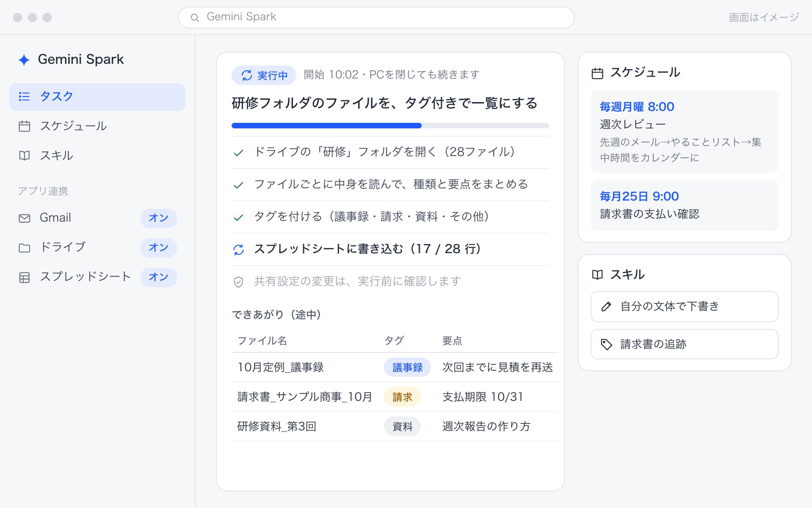Open the スキル sidebar menu item
This screenshot has height=508, width=812.
click(x=97, y=156)
